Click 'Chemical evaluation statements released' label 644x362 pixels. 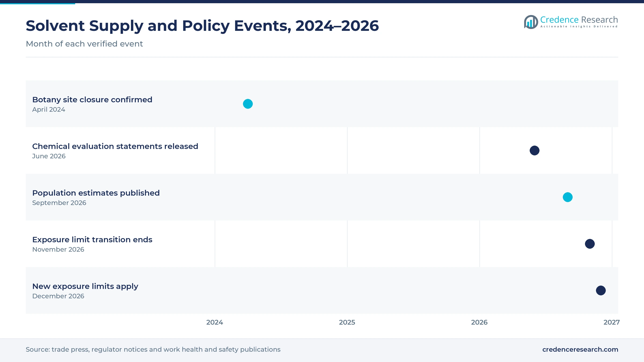click(115, 146)
